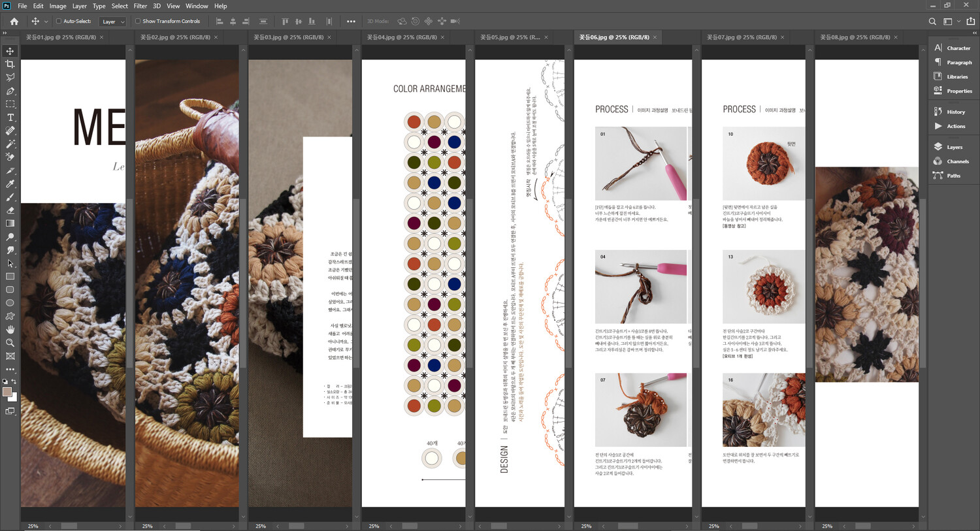980x531 pixels.
Task: Open the Channels panel
Action: tap(957, 161)
